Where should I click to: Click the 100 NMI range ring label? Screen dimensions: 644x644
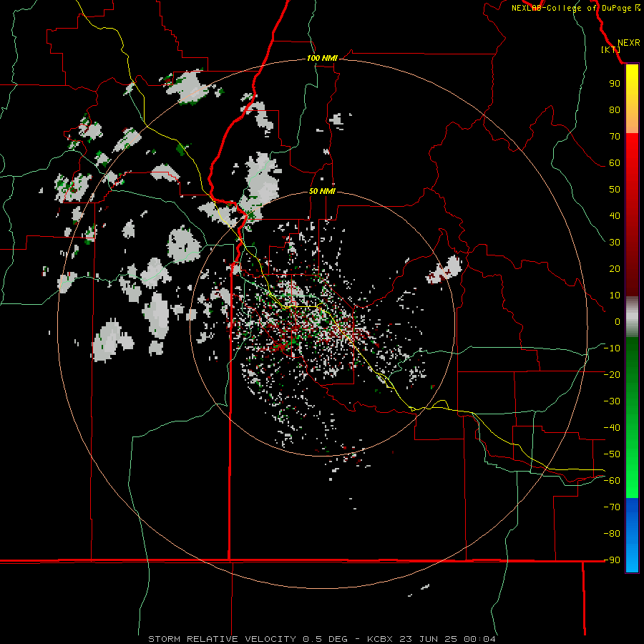pyautogui.click(x=322, y=59)
